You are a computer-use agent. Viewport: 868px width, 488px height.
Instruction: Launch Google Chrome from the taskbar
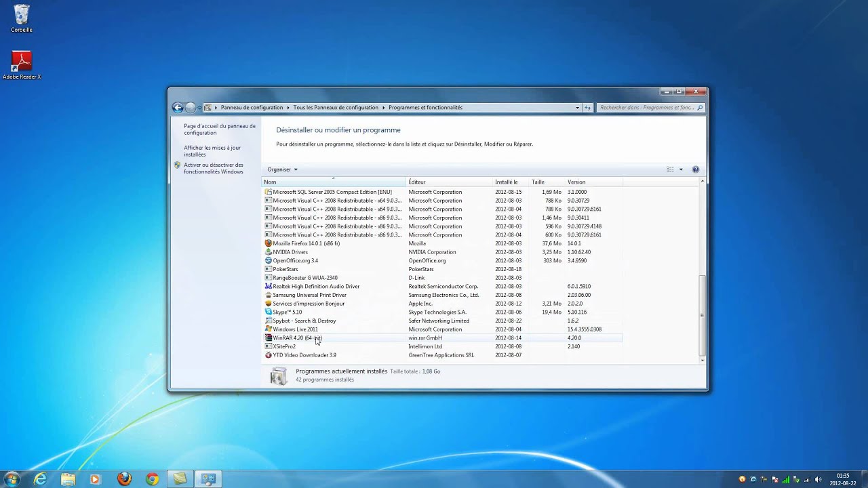(152, 479)
